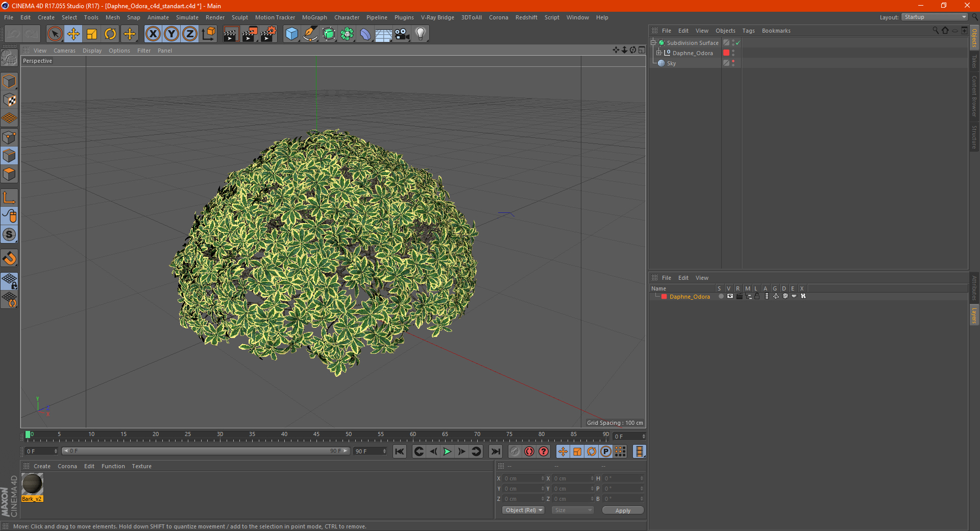Click record active objects button

coord(514,451)
